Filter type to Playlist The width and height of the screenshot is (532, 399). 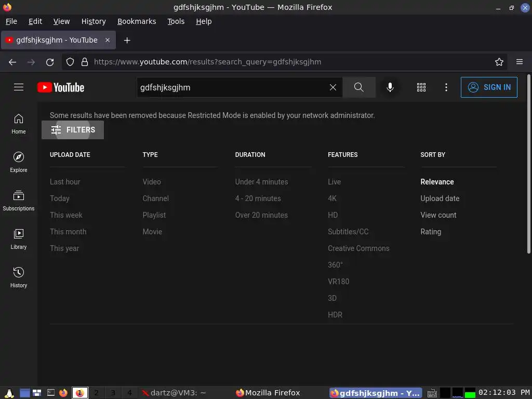pos(154,215)
